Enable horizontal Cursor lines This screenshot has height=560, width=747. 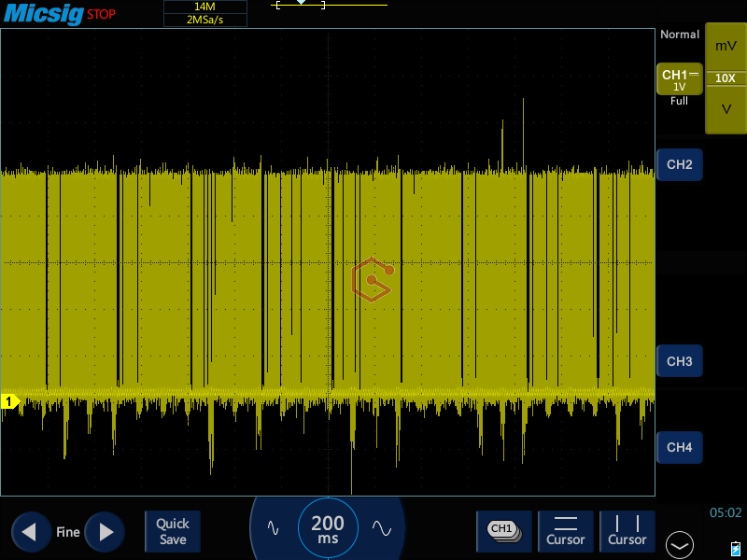coord(566,531)
